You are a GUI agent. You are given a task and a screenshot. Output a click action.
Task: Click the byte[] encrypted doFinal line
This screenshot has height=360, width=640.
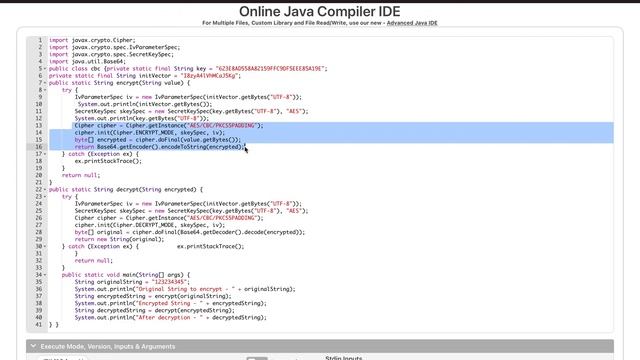(158, 140)
